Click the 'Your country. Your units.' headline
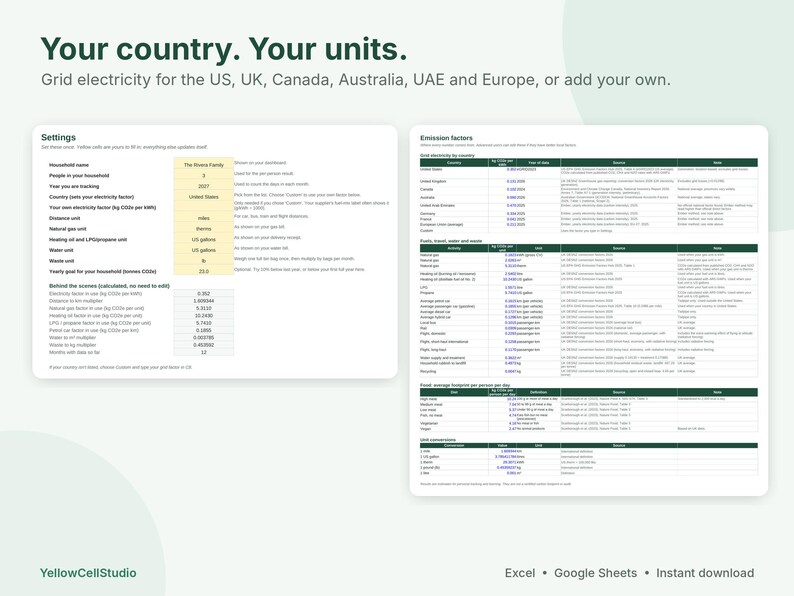 224,49
